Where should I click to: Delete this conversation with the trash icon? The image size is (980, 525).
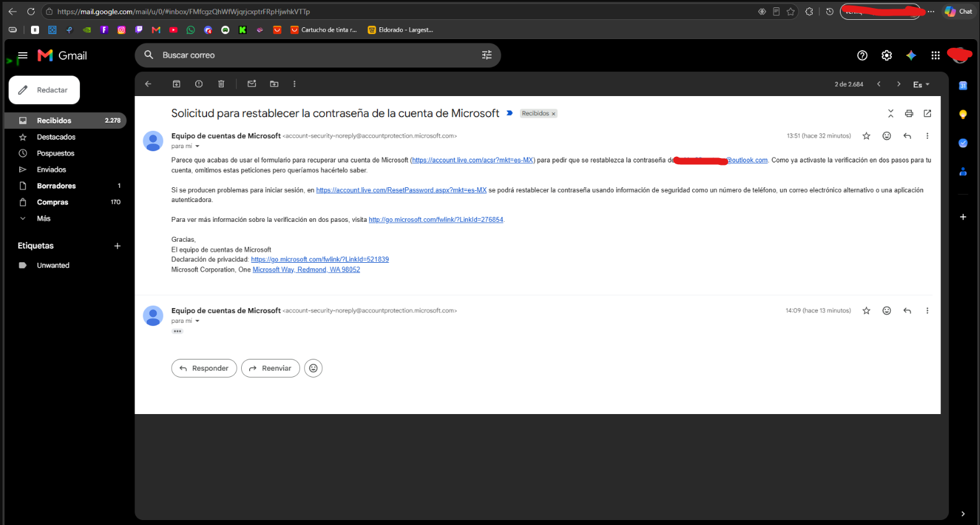tap(221, 84)
